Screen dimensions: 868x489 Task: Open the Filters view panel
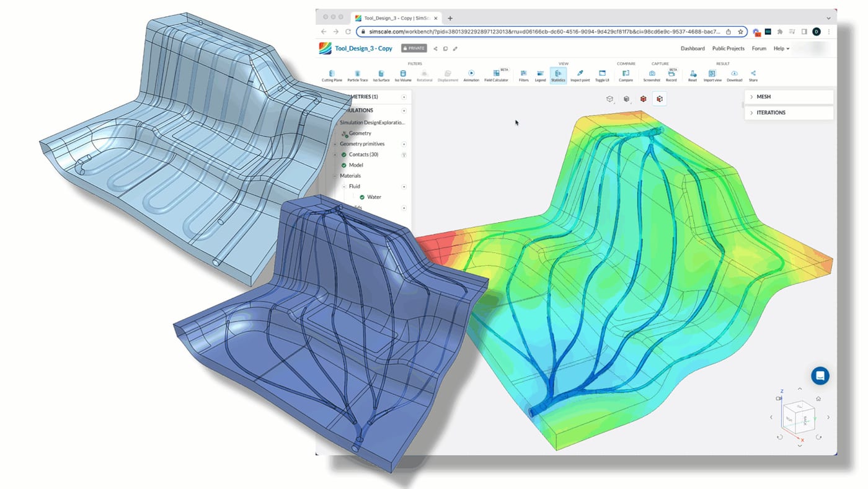tap(524, 76)
